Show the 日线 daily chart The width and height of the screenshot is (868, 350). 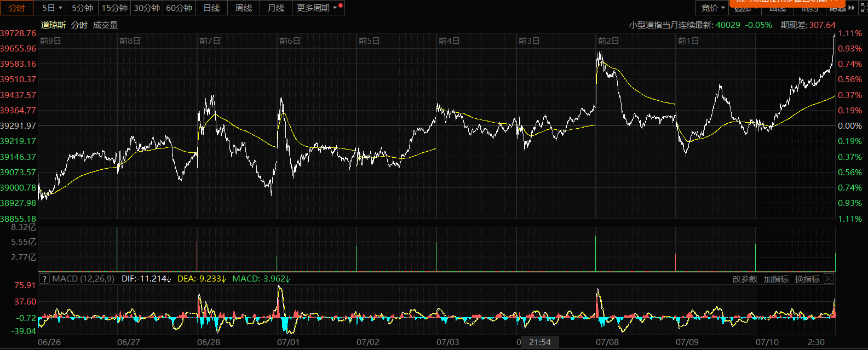[211, 8]
